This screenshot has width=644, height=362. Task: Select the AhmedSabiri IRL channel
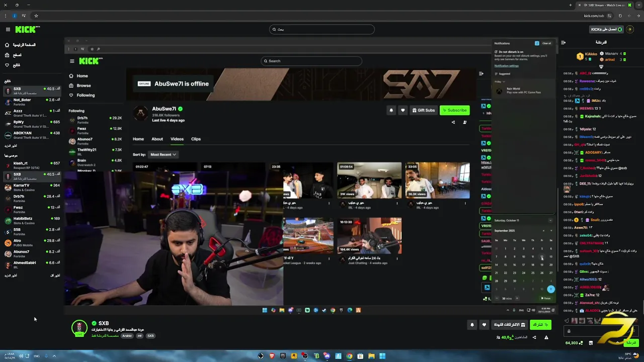click(x=32, y=264)
